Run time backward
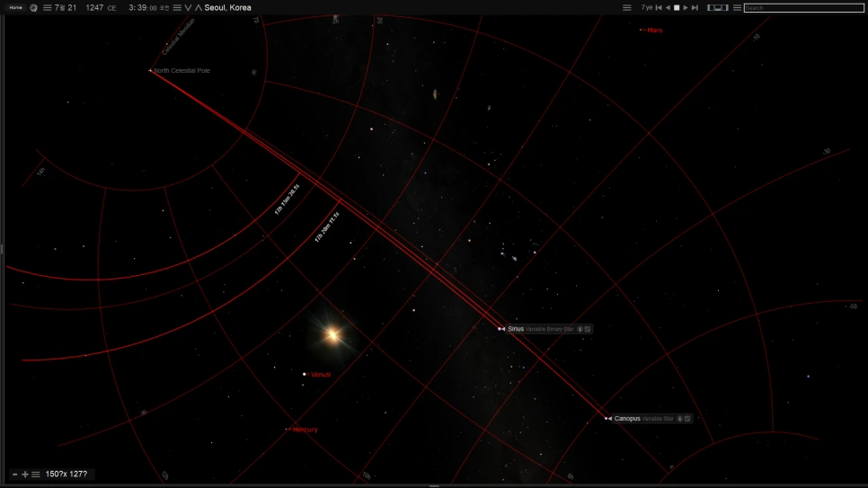 (668, 8)
